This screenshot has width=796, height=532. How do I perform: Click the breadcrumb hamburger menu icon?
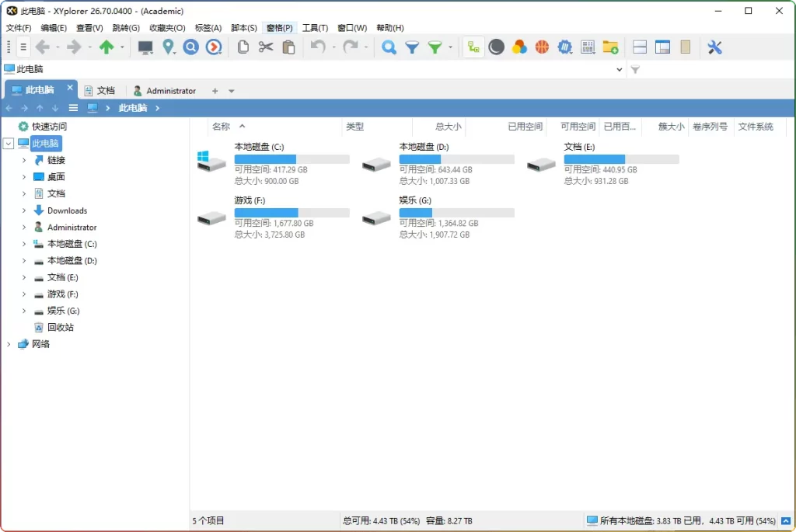coord(73,108)
